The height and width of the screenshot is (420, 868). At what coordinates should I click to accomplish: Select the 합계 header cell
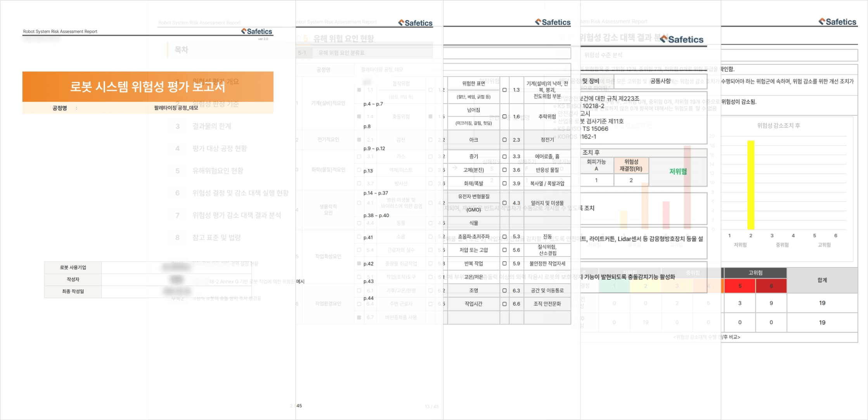[x=822, y=280]
